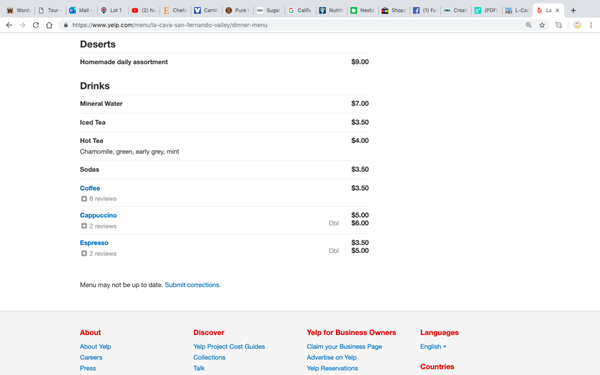Open the Chrome profile avatar

coord(577,25)
